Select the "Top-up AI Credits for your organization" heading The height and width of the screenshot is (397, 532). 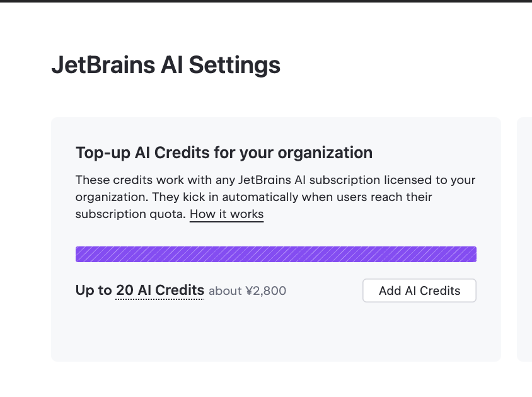224,152
